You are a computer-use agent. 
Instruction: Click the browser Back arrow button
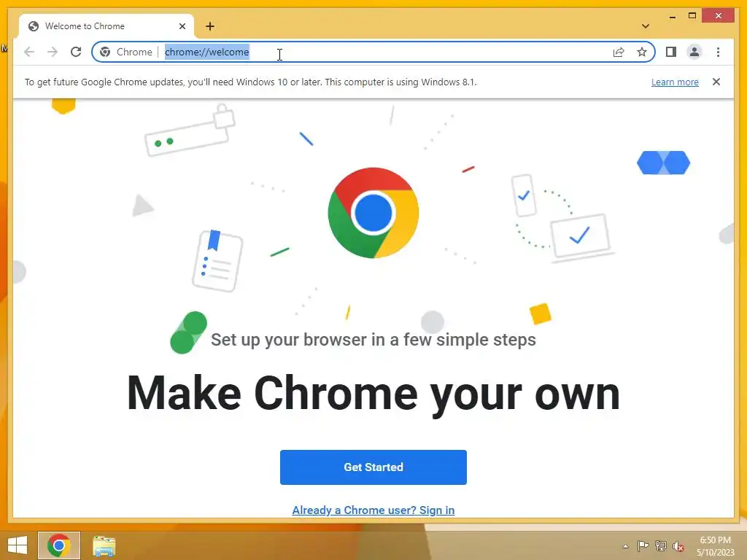(x=29, y=52)
